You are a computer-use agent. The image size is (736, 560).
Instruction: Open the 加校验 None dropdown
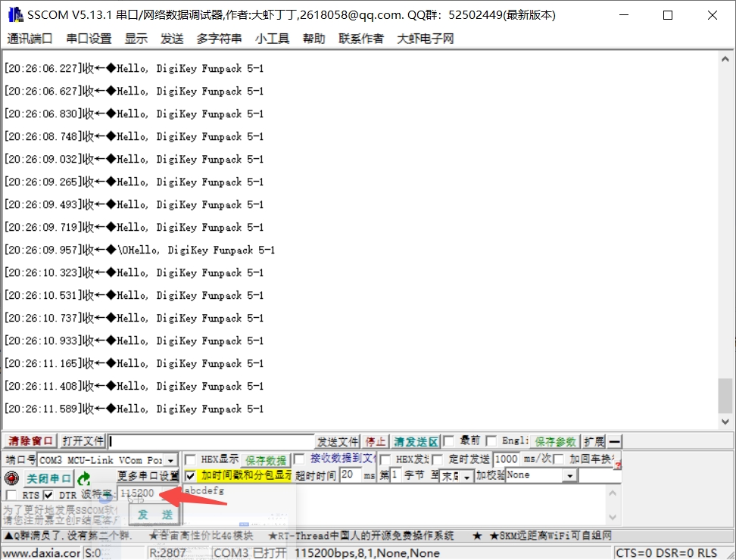(x=569, y=475)
